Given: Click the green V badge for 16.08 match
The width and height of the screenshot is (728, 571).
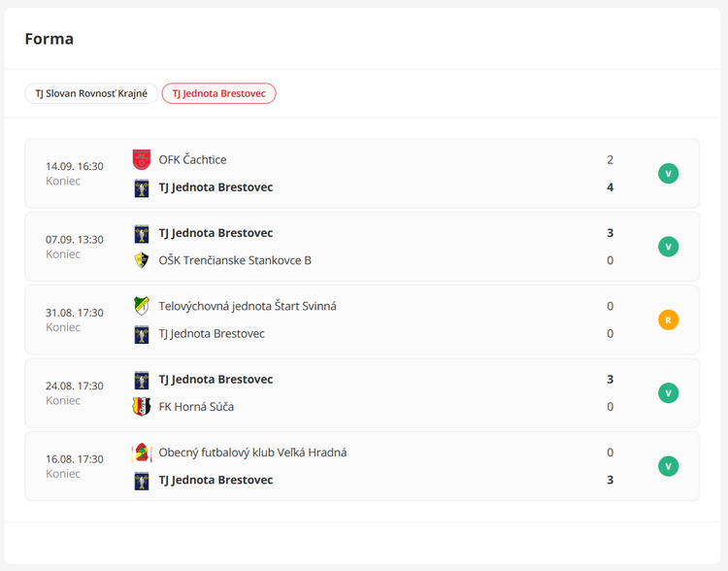Looking at the screenshot, I should pyautogui.click(x=668, y=466).
